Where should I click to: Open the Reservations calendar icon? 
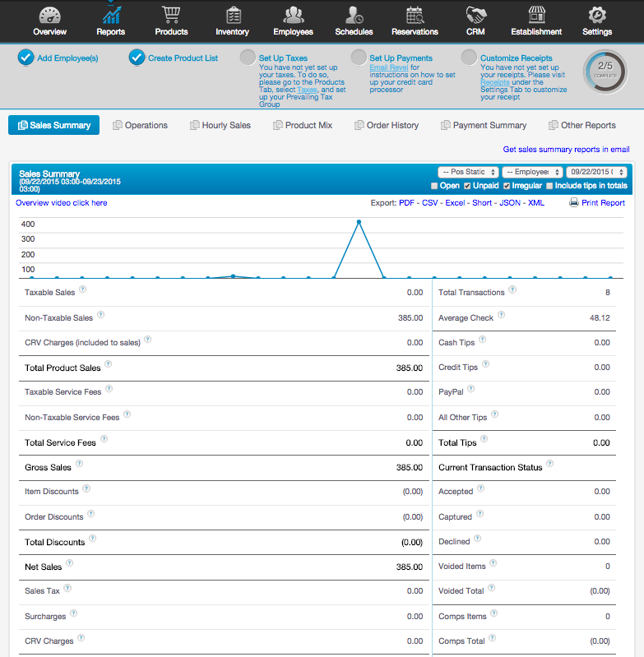[415, 16]
